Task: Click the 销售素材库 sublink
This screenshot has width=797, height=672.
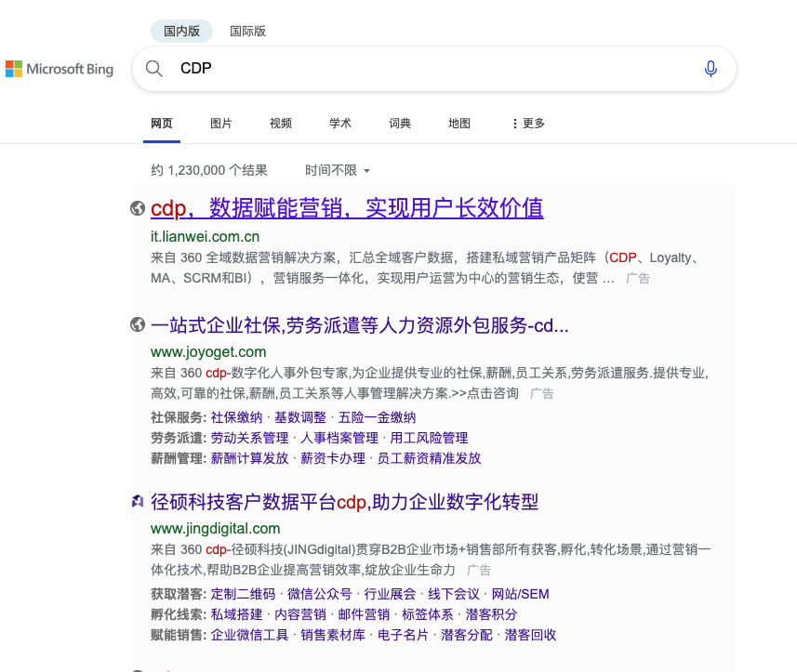Action: (333, 635)
